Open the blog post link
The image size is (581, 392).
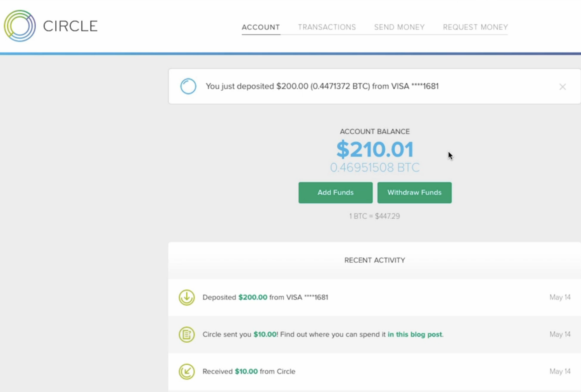(x=415, y=334)
